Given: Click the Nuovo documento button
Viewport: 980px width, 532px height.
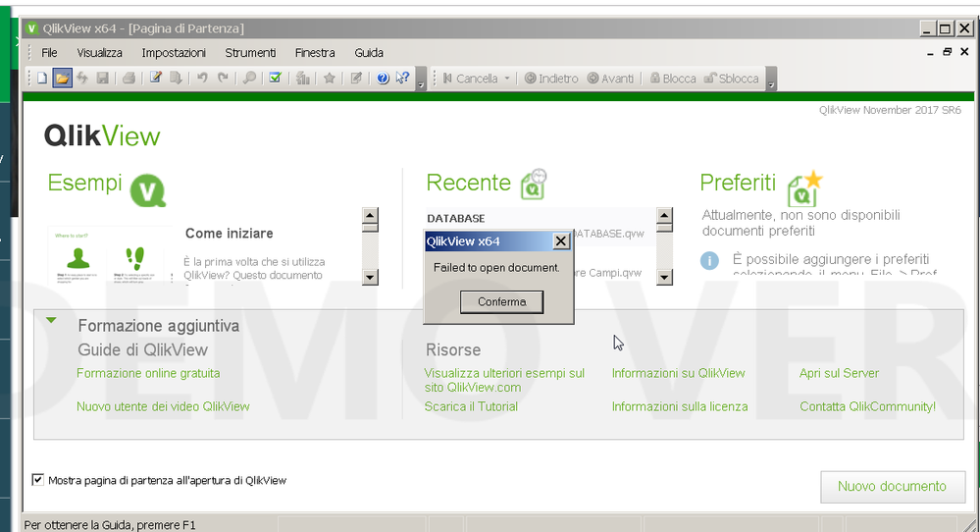Looking at the screenshot, I should click(x=893, y=487).
